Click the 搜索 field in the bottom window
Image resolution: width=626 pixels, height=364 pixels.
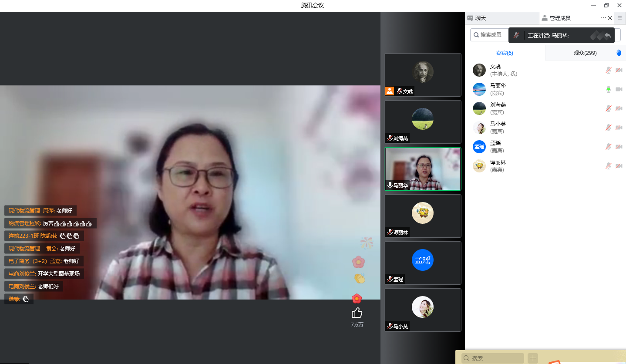point(493,358)
